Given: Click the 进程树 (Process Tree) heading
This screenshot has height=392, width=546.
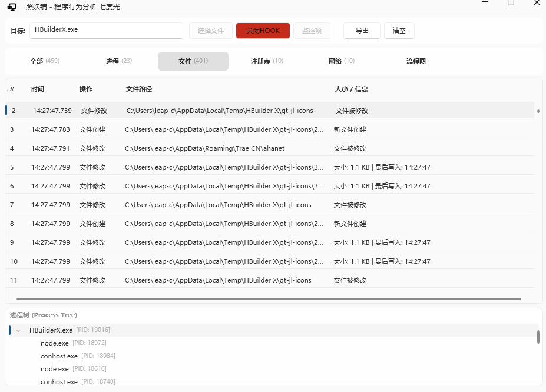Looking at the screenshot, I should click(44, 315).
